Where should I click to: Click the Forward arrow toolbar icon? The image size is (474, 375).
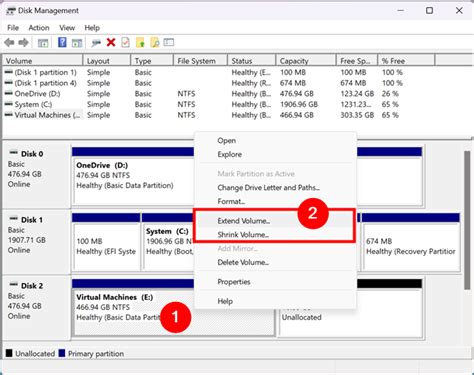coord(23,42)
